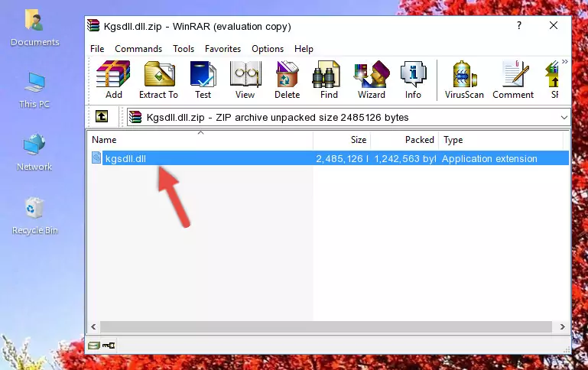This screenshot has width=588, height=370.
Task: Click the Add toolbar icon
Action: [x=113, y=79]
